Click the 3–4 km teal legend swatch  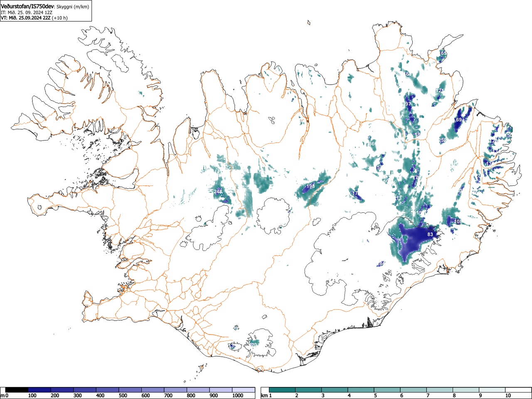335,390
